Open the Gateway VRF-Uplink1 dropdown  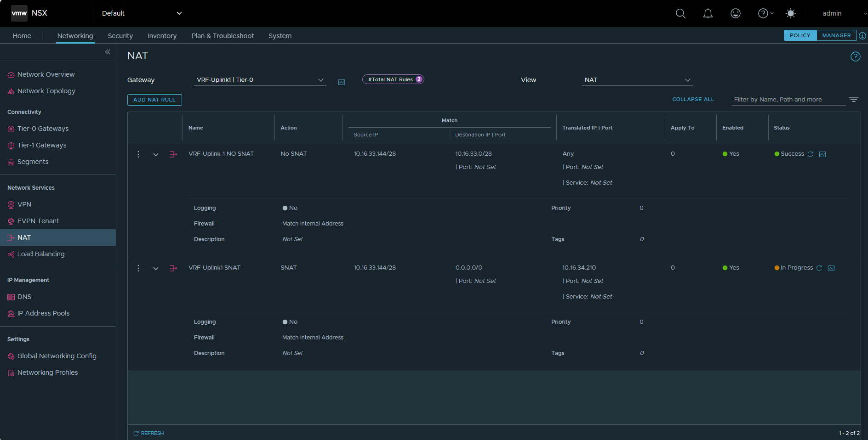tap(260, 80)
